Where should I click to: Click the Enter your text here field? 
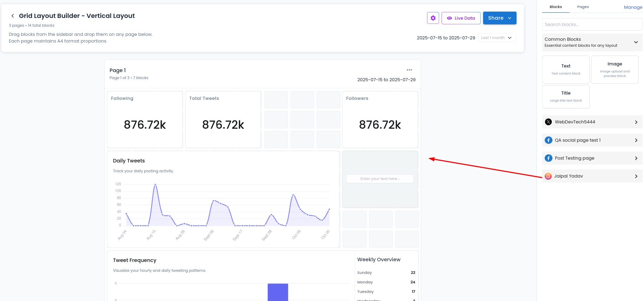380,179
